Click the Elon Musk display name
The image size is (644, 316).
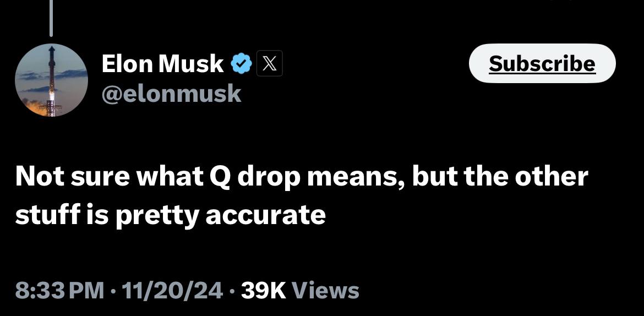click(x=162, y=64)
